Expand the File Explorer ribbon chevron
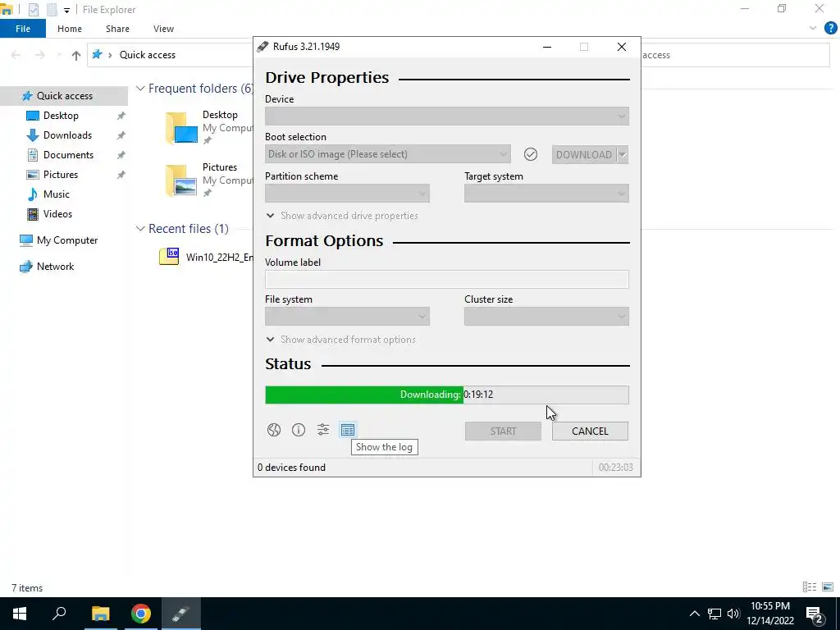Screen dimensions: 840x630 click(813, 29)
